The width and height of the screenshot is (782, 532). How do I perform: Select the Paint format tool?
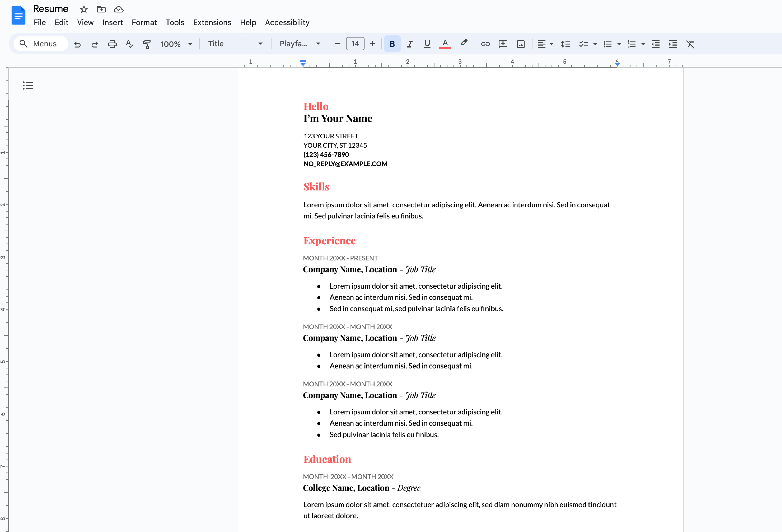pyautogui.click(x=147, y=44)
